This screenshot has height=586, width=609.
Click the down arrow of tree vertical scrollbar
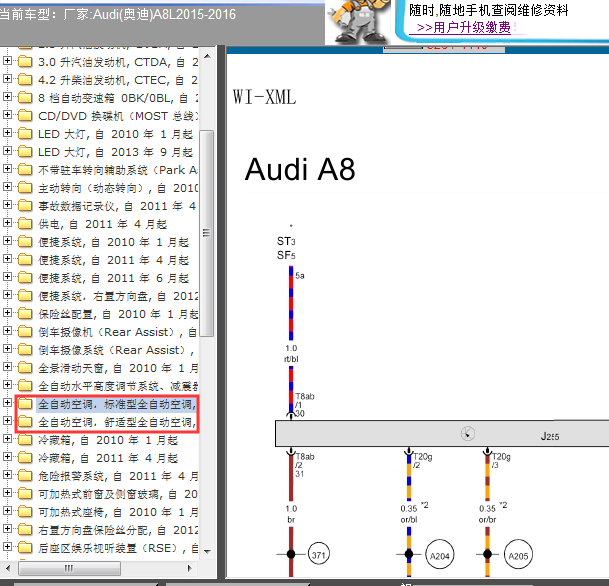click(x=207, y=551)
